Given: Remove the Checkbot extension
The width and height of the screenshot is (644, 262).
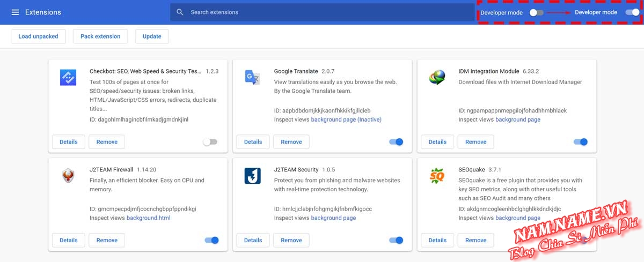Looking at the screenshot, I should pos(107,142).
